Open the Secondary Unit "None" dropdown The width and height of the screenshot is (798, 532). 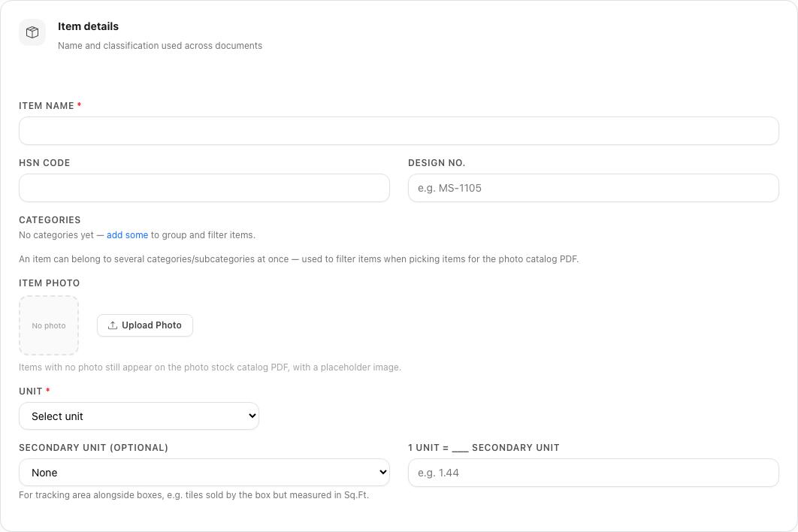tap(204, 473)
